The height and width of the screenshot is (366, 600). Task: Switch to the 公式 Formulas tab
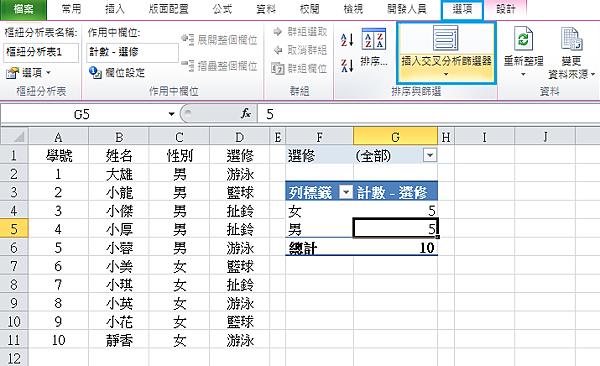point(222,9)
